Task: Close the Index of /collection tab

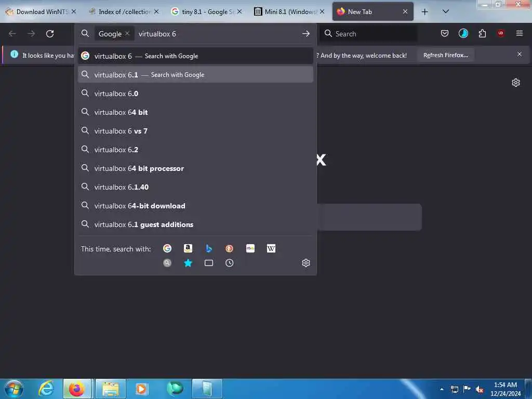Action: click(156, 11)
